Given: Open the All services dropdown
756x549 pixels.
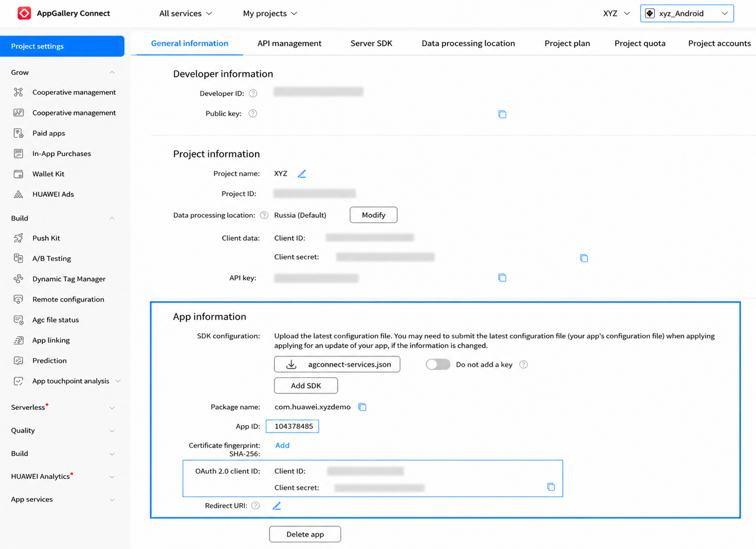Looking at the screenshot, I should (186, 13).
